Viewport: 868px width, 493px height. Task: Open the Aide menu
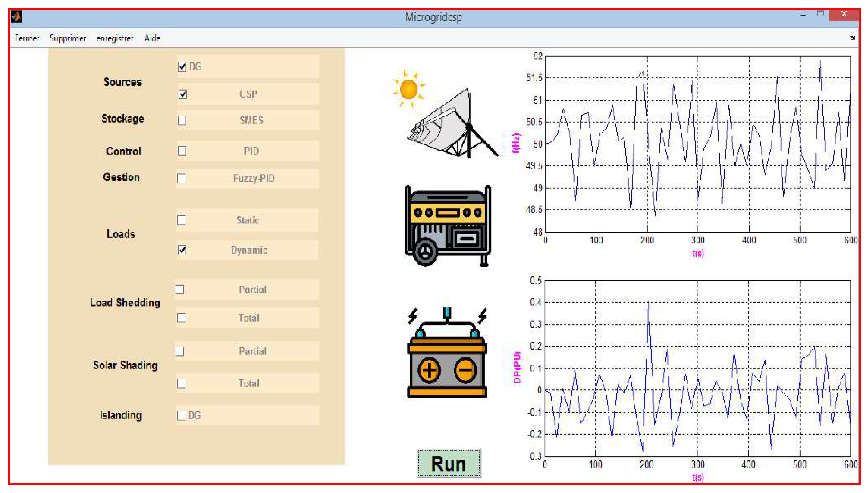coord(152,38)
